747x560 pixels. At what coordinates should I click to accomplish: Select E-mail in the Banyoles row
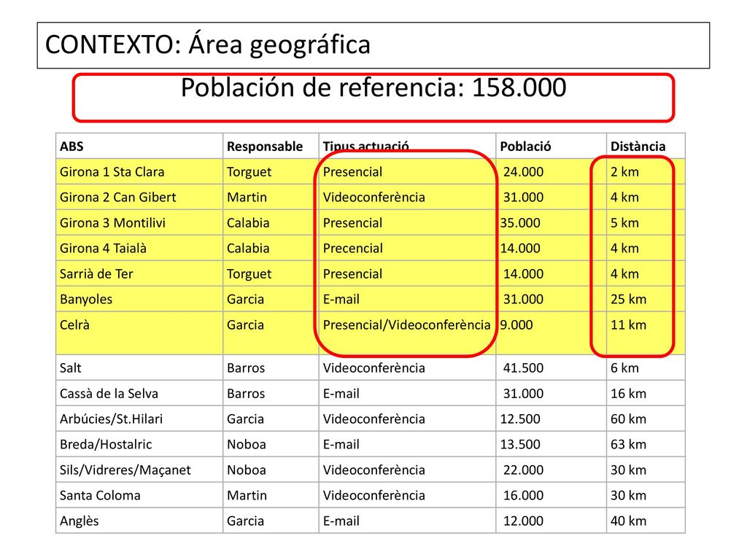click(341, 299)
